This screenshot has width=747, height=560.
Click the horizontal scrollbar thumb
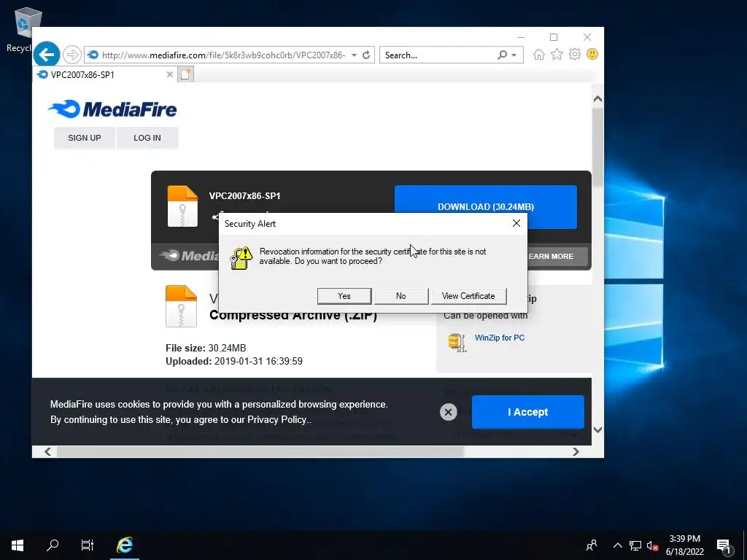260,451
